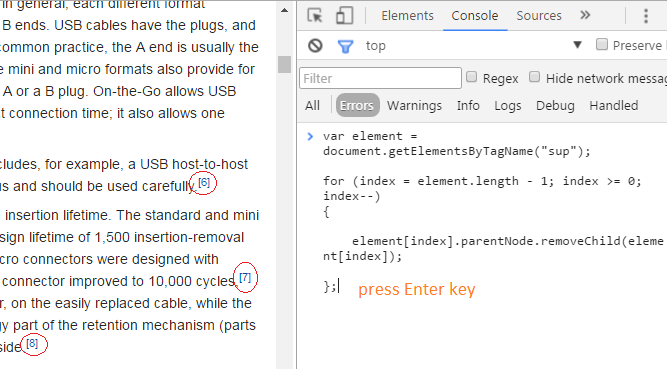Filter console to Warnings only
The image size is (667, 369).
click(414, 106)
